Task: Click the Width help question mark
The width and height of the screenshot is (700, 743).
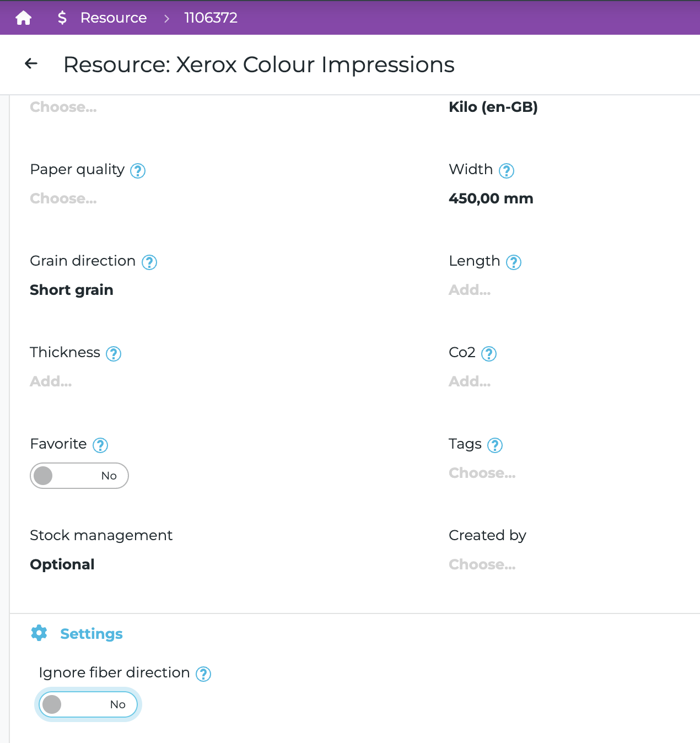Action: [x=507, y=171]
